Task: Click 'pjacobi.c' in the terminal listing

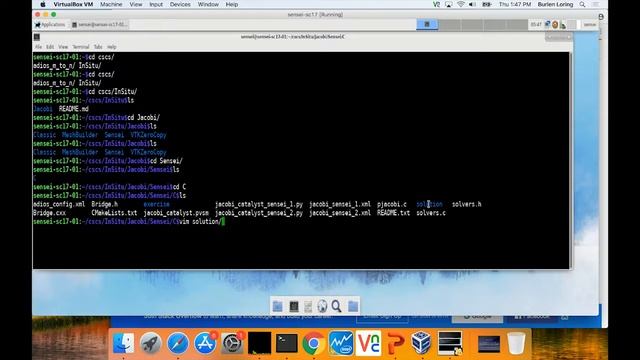Action: [392, 204]
